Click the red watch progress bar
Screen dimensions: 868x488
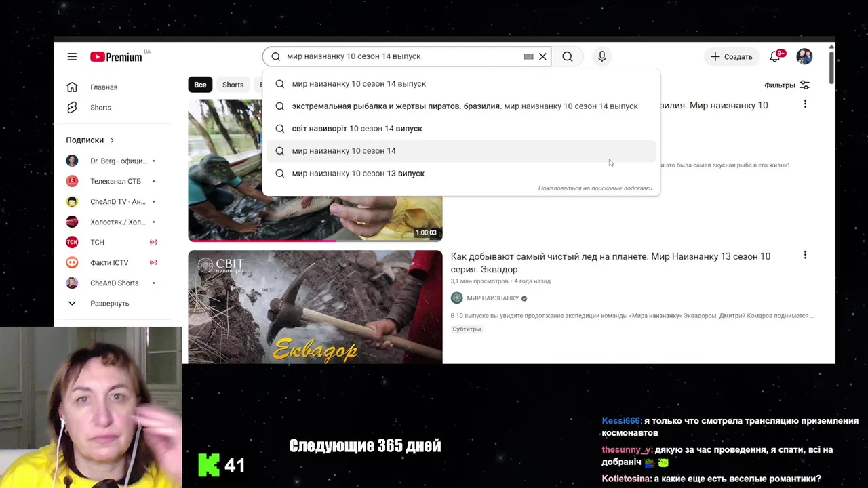pos(261,240)
